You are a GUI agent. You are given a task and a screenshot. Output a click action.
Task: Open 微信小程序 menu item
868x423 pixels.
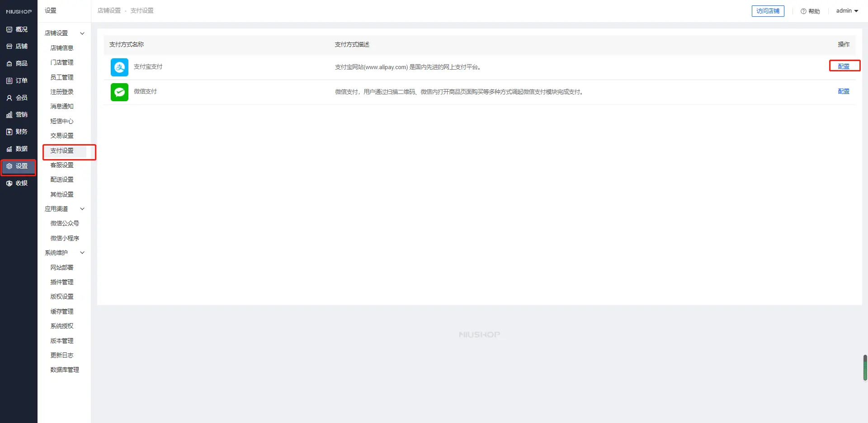pyautogui.click(x=65, y=238)
